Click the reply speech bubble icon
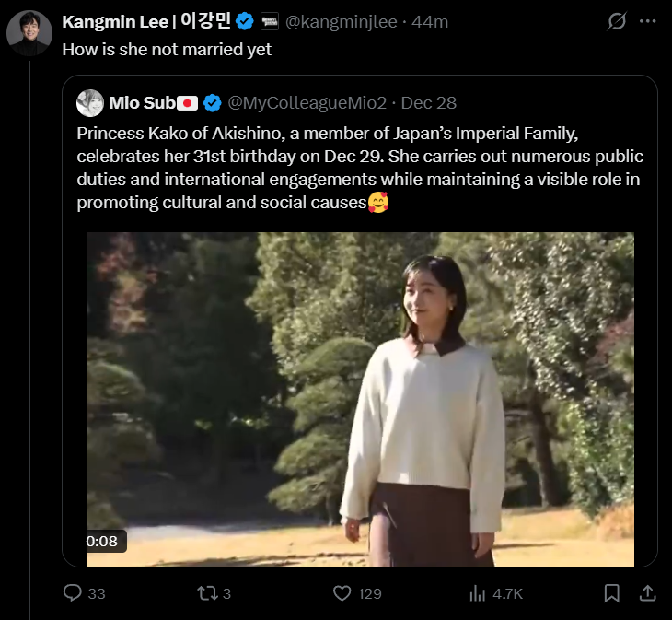 tap(73, 593)
